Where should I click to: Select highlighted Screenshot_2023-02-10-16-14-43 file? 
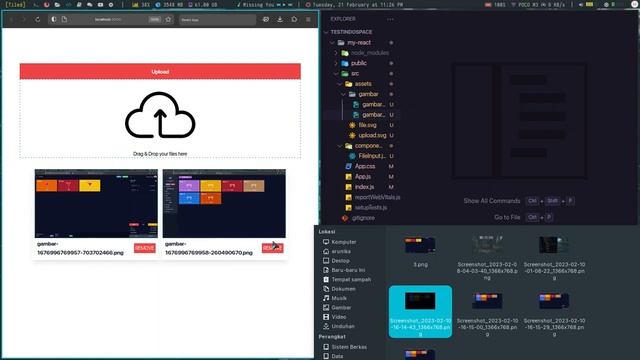420,312
